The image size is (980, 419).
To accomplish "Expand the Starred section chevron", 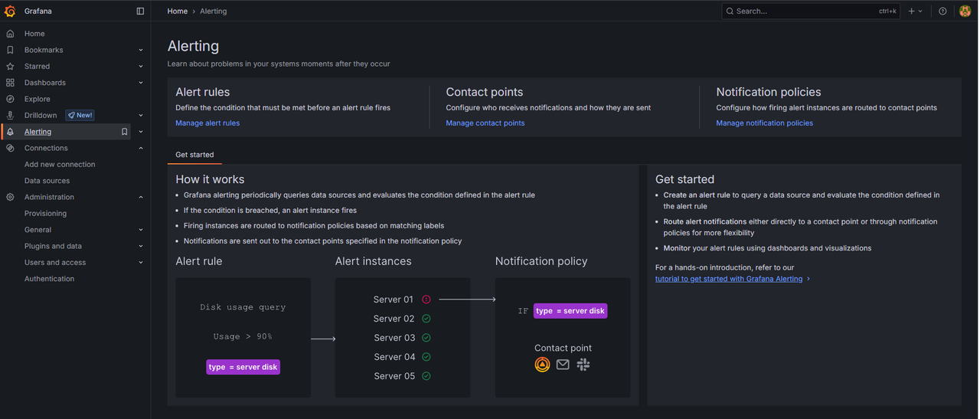I will tap(141, 67).
